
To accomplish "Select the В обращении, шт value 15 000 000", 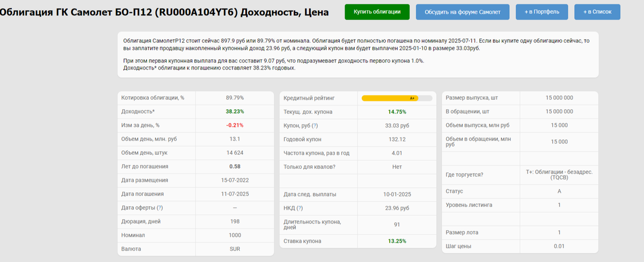I will [559, 111].
